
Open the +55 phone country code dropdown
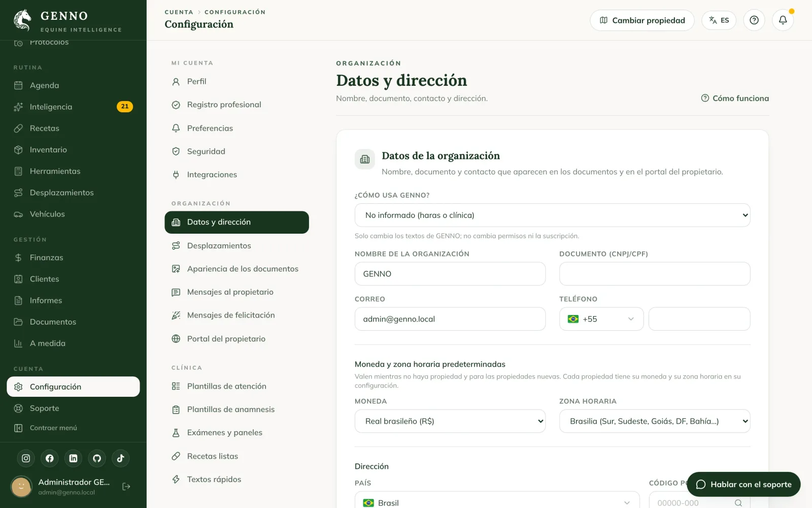[x=601, y=319]
